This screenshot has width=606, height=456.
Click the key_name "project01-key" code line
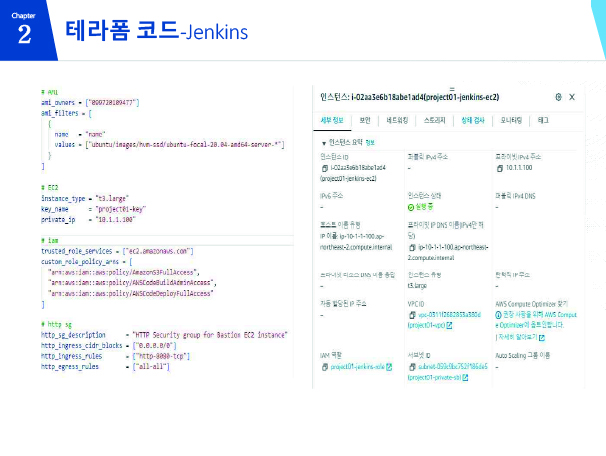point(94,209)
